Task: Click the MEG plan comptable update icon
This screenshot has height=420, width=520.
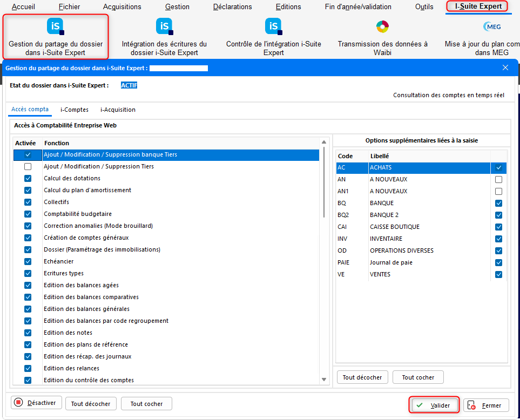Action: (491, 26)
